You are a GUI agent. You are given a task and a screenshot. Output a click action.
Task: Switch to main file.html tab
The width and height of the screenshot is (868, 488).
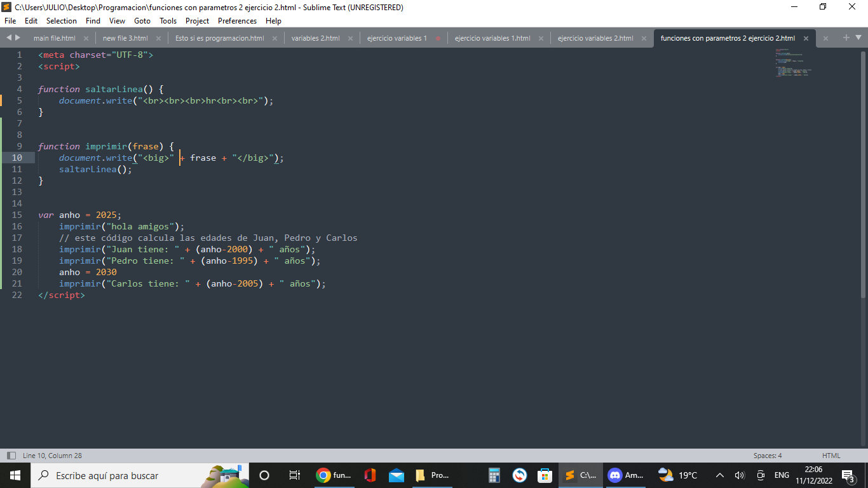(x=54, y=38)
